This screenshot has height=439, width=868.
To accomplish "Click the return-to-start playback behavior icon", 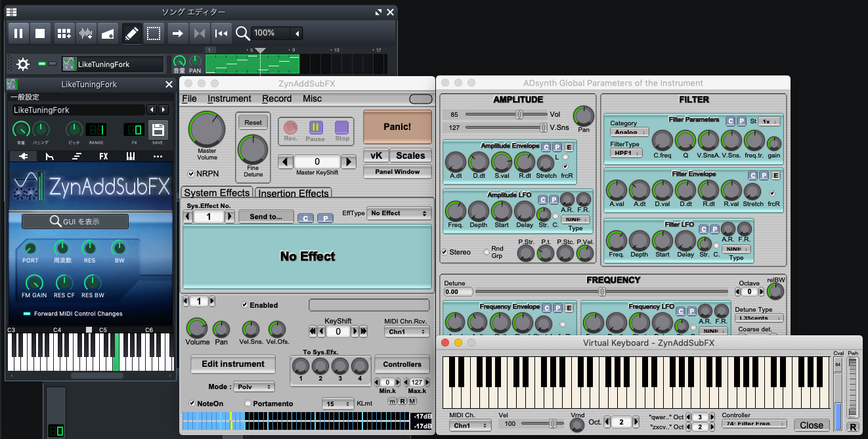I will pyautogui.click(x=221, y=33).
